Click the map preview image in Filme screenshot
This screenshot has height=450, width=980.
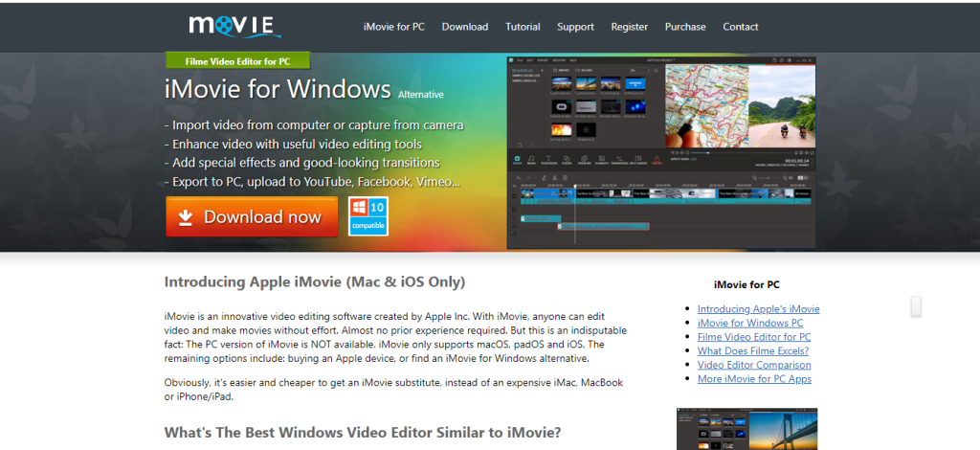point(707,106)
